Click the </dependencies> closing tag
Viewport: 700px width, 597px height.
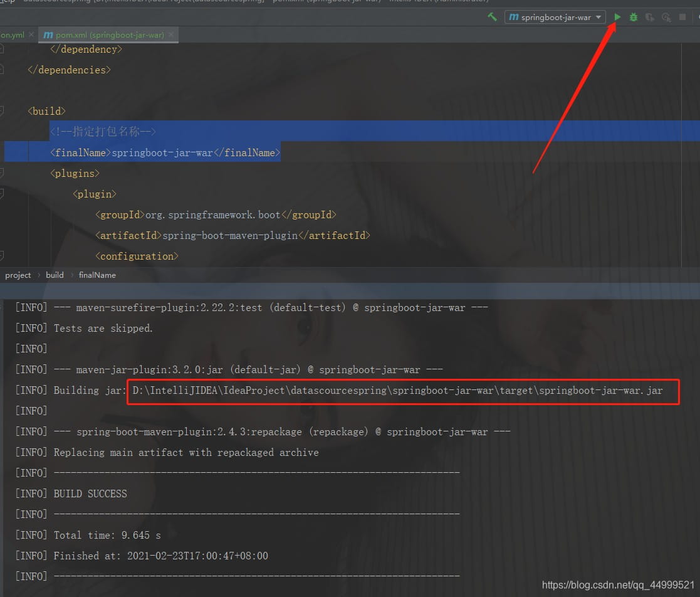click(69, 70)
